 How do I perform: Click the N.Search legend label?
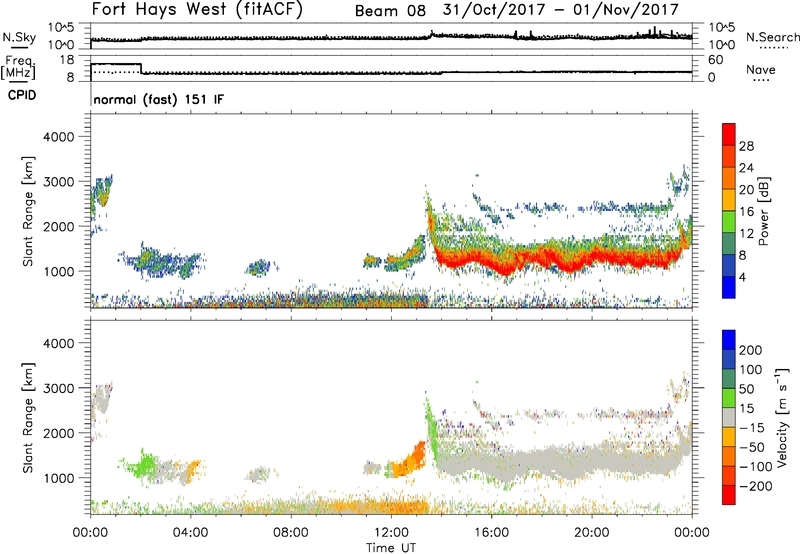[x=773, y=37]
